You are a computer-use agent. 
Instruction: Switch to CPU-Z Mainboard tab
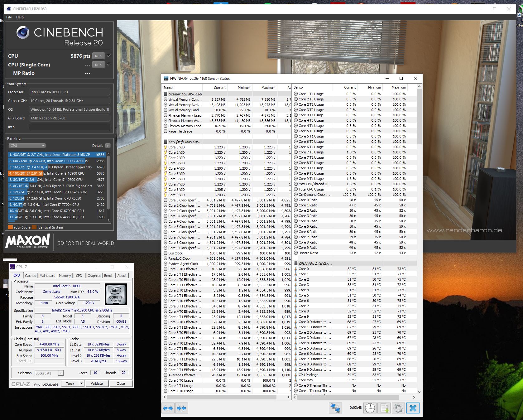point(47,276)
